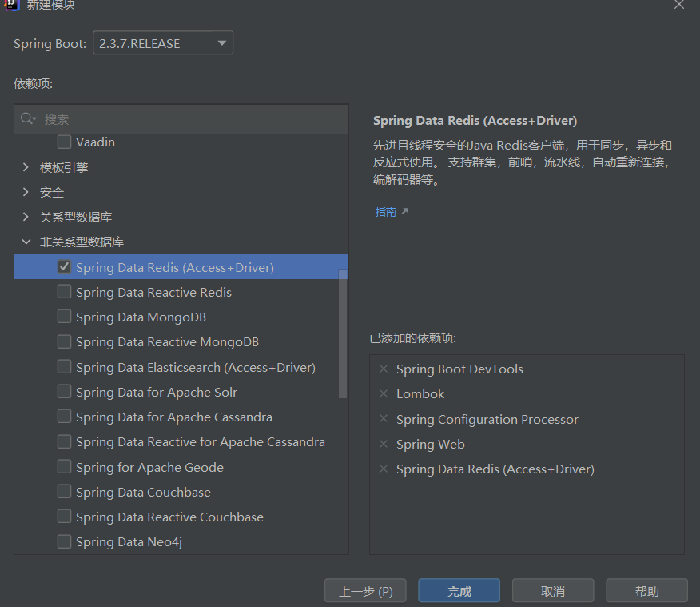The height and width of the screenshot is (607, 700).
Task: Remove Spring Boot DevTools from added dependencies
Action: click(x=383, y=369)
